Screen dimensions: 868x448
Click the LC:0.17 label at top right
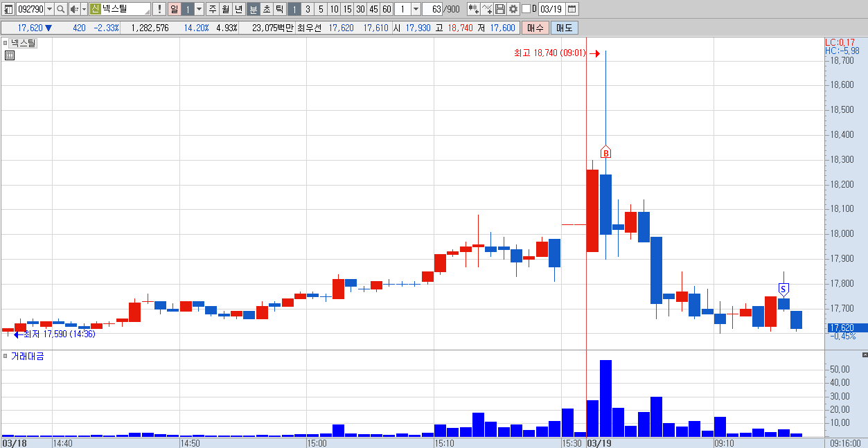840,42
